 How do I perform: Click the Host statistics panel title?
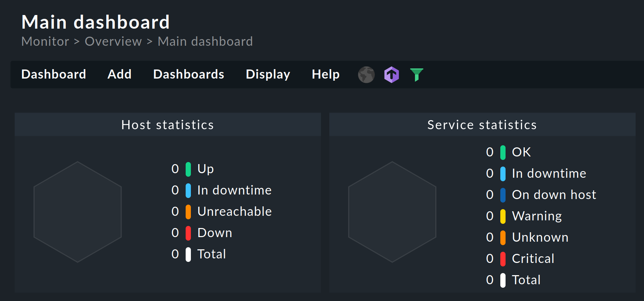[x=167, y=125]
